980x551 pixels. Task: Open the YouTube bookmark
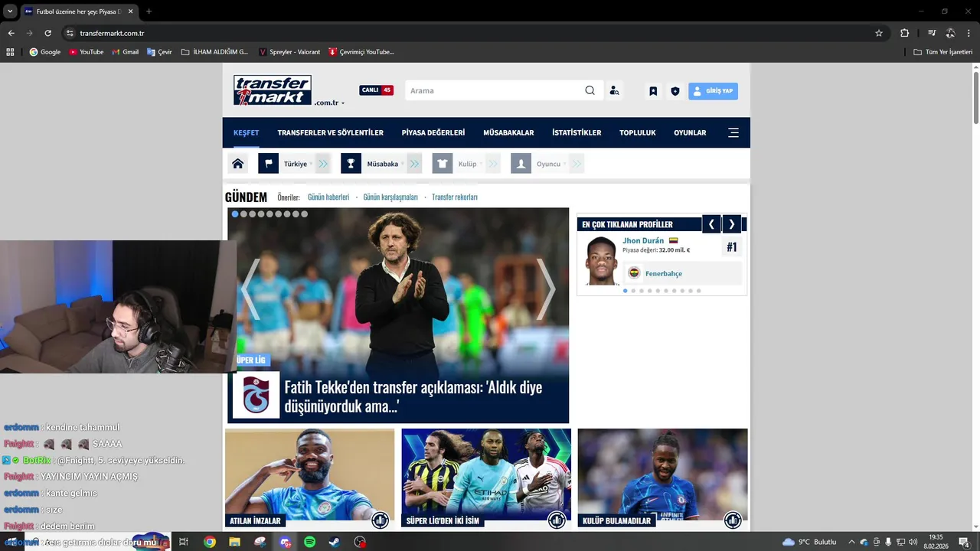click(87, 52)
